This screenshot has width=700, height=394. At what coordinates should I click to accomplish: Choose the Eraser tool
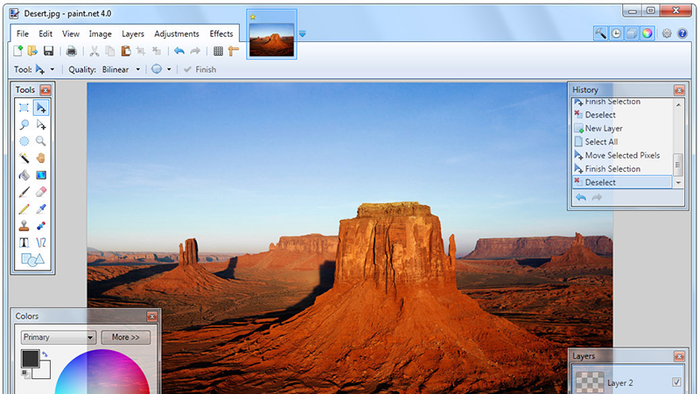coord(41,192)
